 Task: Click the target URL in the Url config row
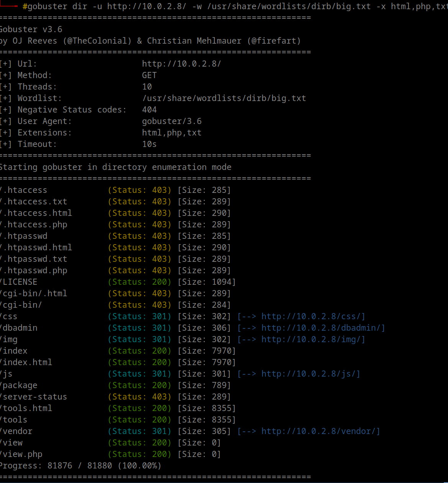click(181, 64)
